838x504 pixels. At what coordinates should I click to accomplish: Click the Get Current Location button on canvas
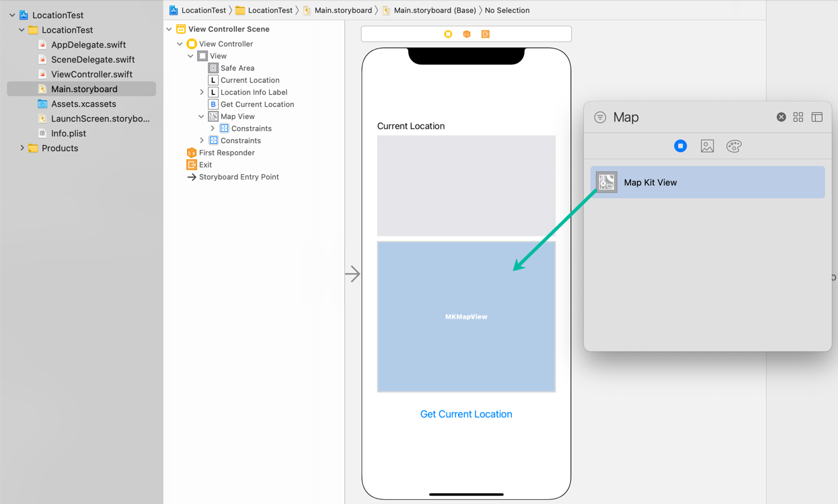point(466,414)
